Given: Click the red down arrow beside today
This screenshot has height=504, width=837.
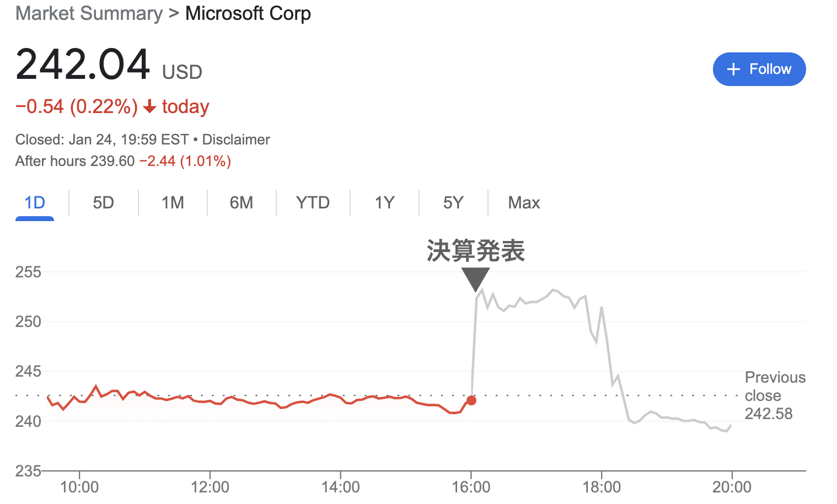Looking at the screenshot, I should coord(149,106).
